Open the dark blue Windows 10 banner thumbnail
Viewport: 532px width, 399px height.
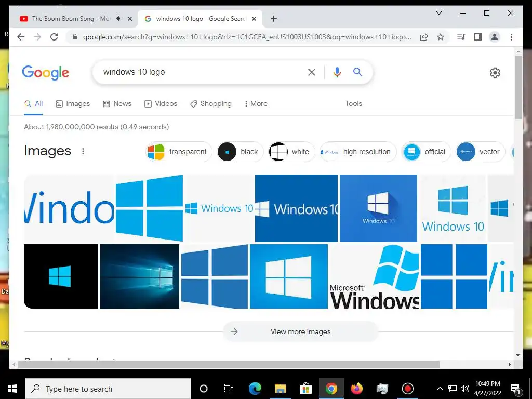296,208
